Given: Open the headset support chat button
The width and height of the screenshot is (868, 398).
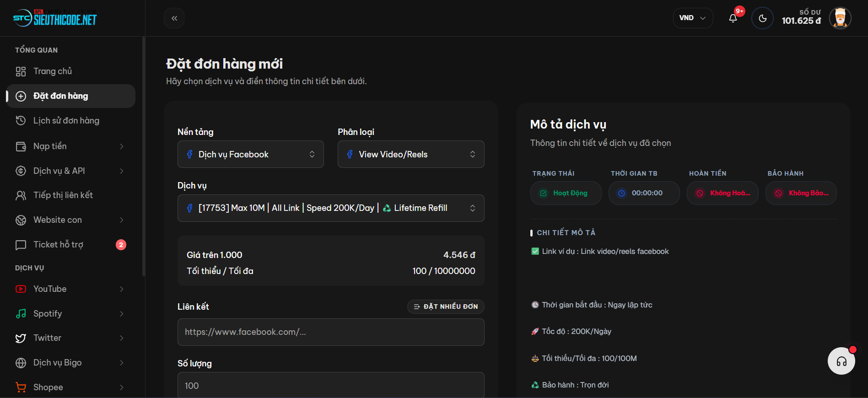Looking at the screenshot, I should [841, 361].
